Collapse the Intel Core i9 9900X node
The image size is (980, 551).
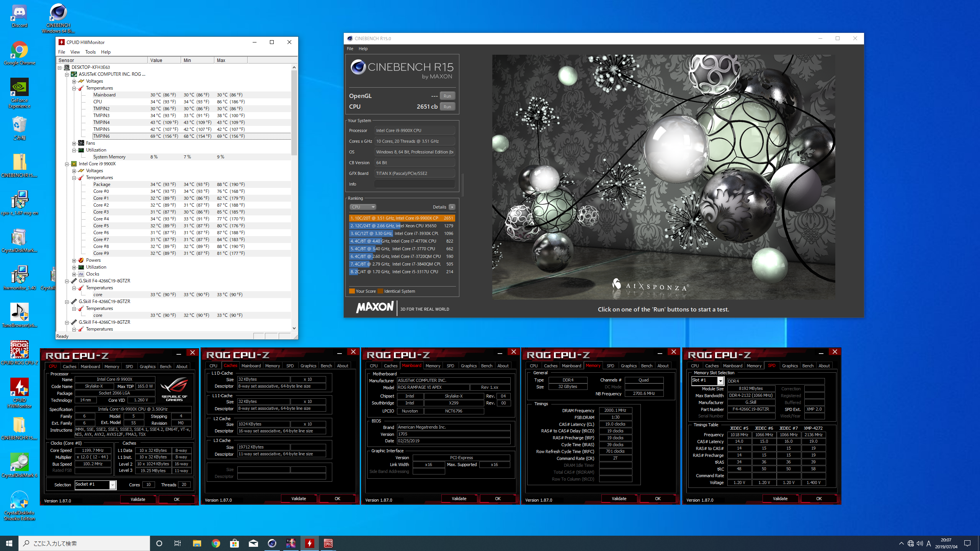click(67, 164)
